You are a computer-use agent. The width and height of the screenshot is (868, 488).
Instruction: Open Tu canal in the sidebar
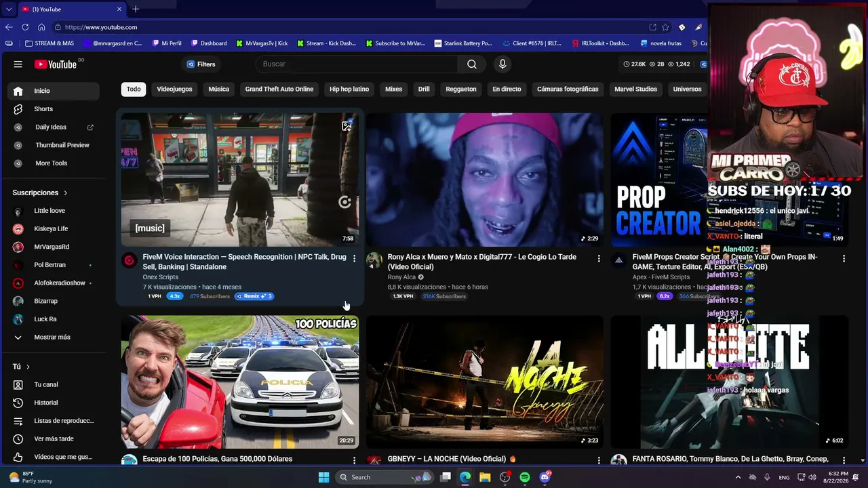point(54,384)
